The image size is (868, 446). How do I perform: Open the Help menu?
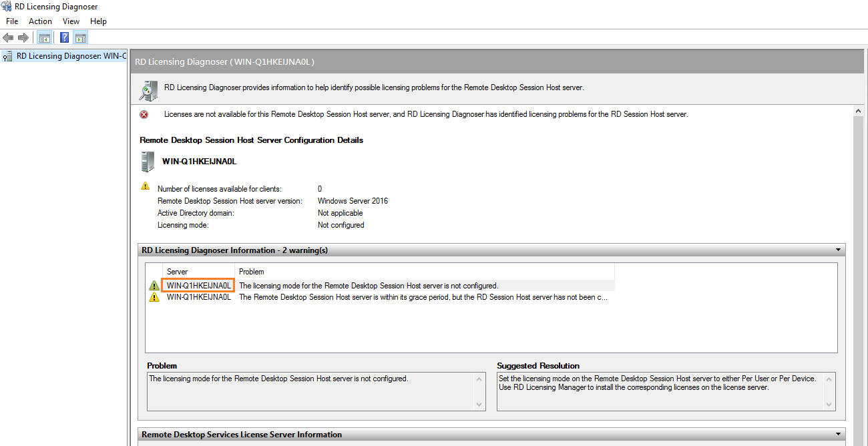(98, 21)
